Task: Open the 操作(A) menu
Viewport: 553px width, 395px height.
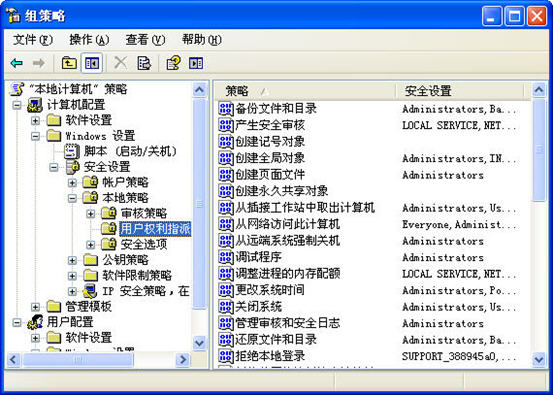Action: (x=89, y=40)
